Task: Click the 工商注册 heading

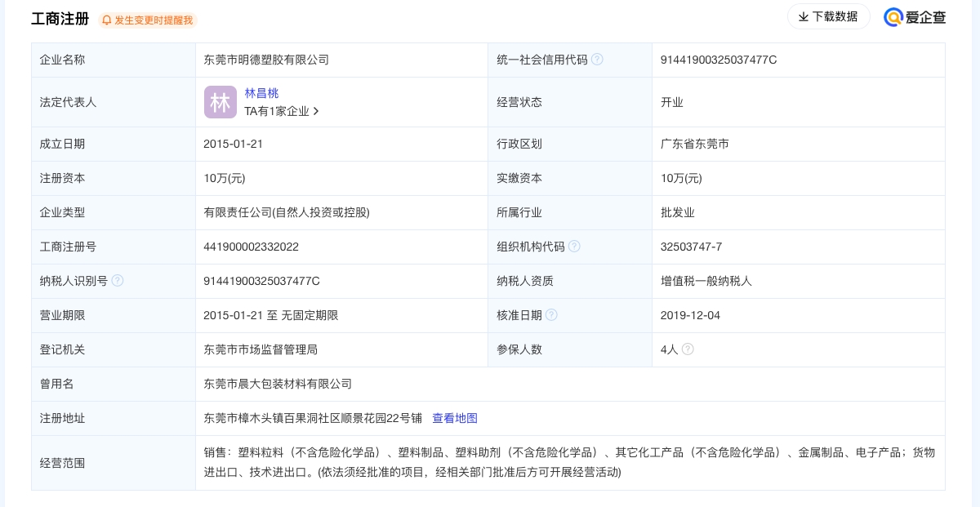Action: pos(60,19)
